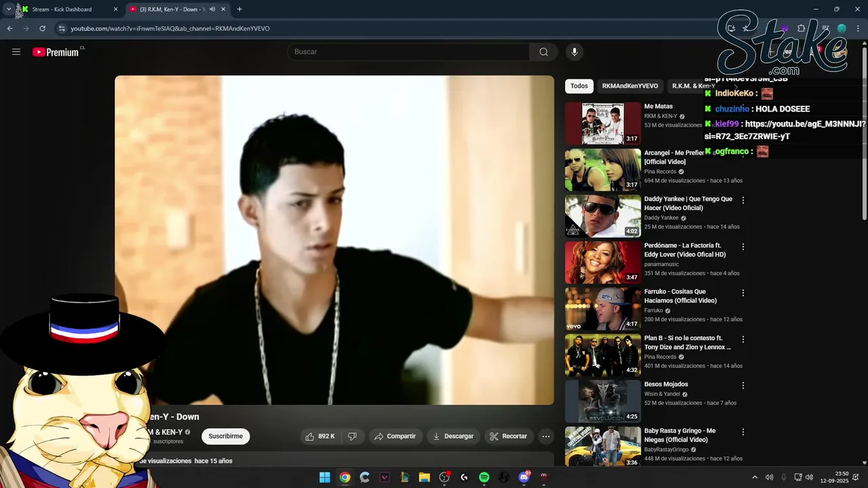Click the Descargar download button
The height and width of the screenshot is (488, 868).
[453, 436]
